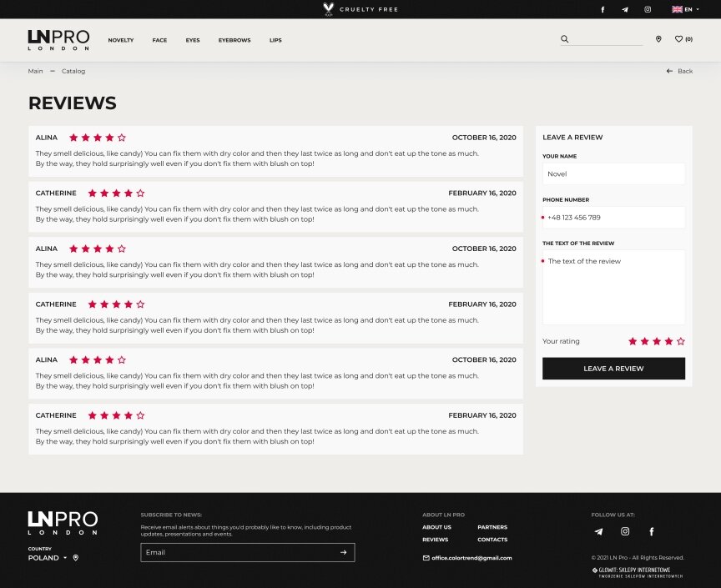Viewport: 721px width, 588px height.
Task: Open the Poland country dropdown
Action: [x=48, y=558]
